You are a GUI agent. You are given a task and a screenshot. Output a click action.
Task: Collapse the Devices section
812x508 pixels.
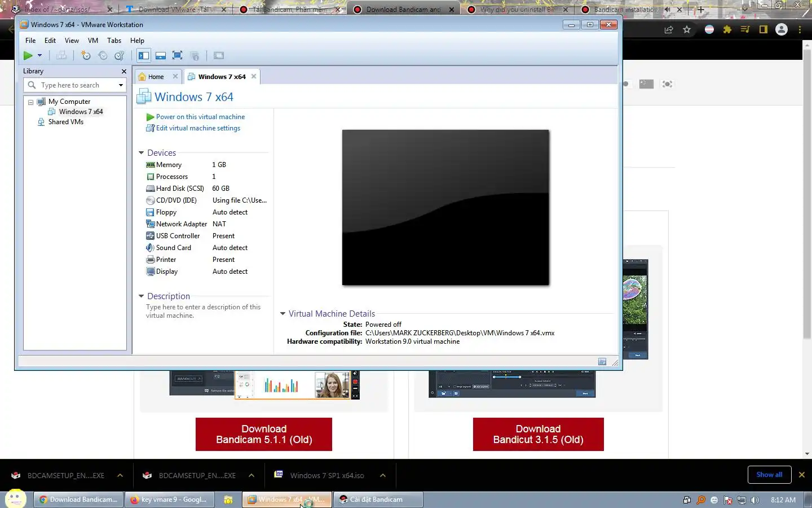pos(141,153)
